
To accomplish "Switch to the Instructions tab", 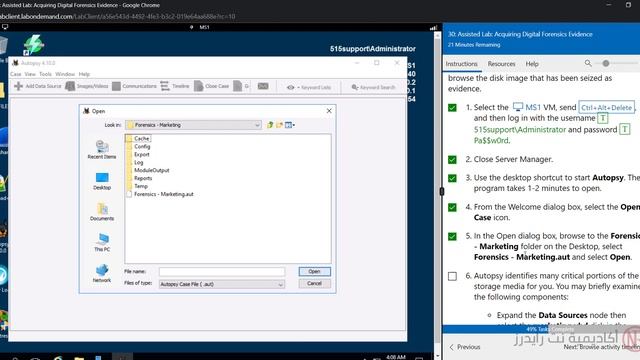I will coord(461,64).
